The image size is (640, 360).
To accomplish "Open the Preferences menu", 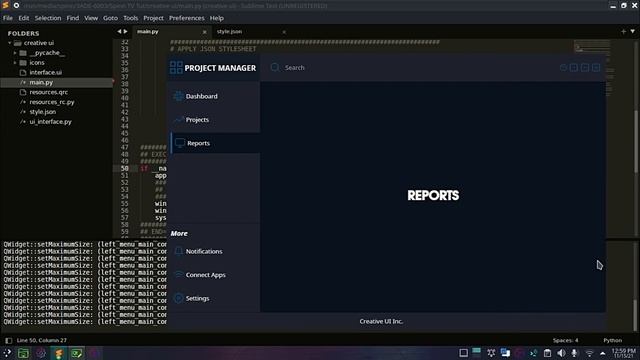I will (187, 18).
